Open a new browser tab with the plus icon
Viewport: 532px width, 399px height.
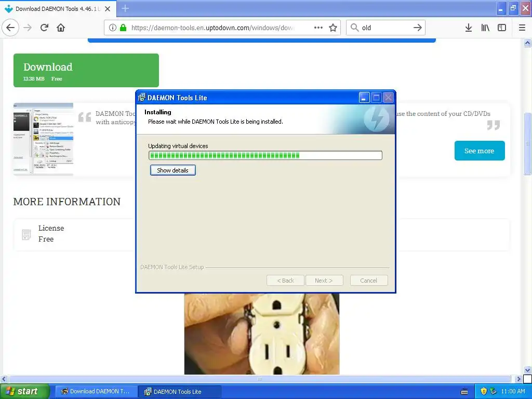tap(125, 8)
